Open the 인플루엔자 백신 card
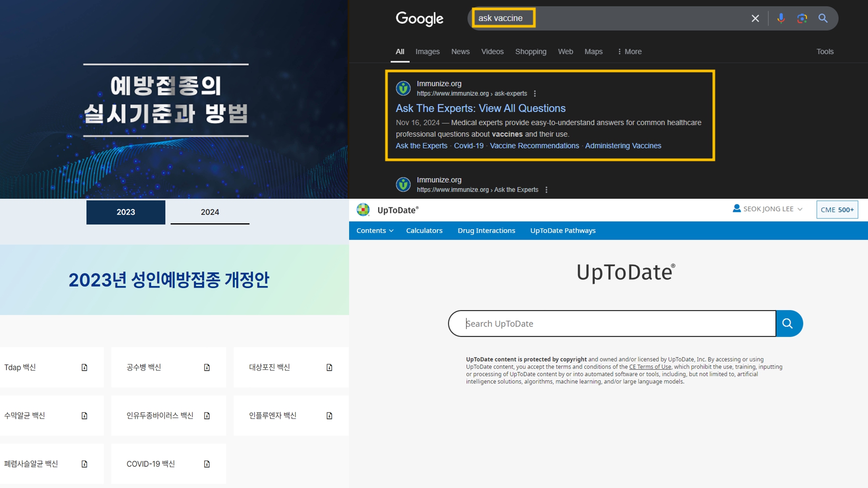The image size is (868, 488). coord(291,416)
